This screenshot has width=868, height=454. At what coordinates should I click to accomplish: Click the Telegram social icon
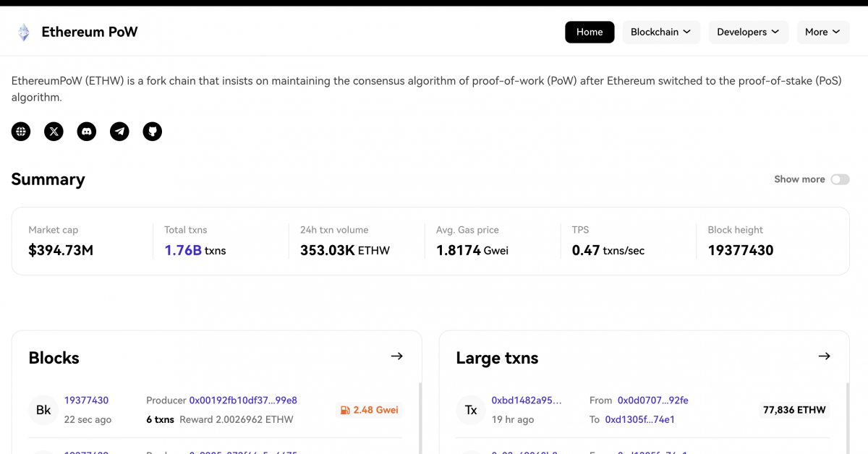coord(119,131)
